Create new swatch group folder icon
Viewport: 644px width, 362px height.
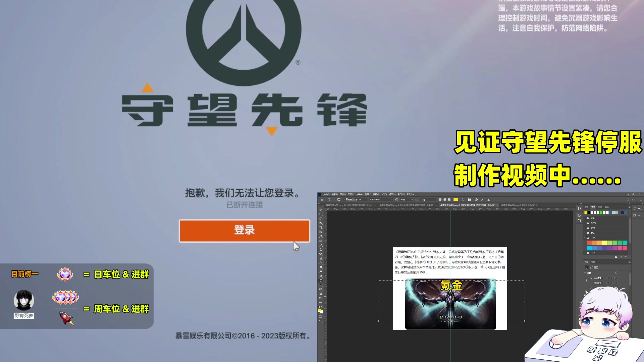click(x=616, y=257)
